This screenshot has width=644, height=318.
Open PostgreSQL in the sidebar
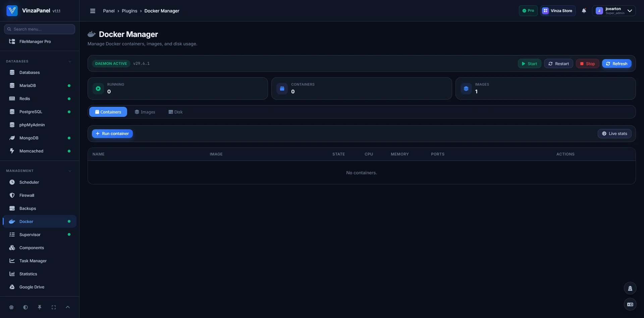pyautogui.click(x=40, y=112)
